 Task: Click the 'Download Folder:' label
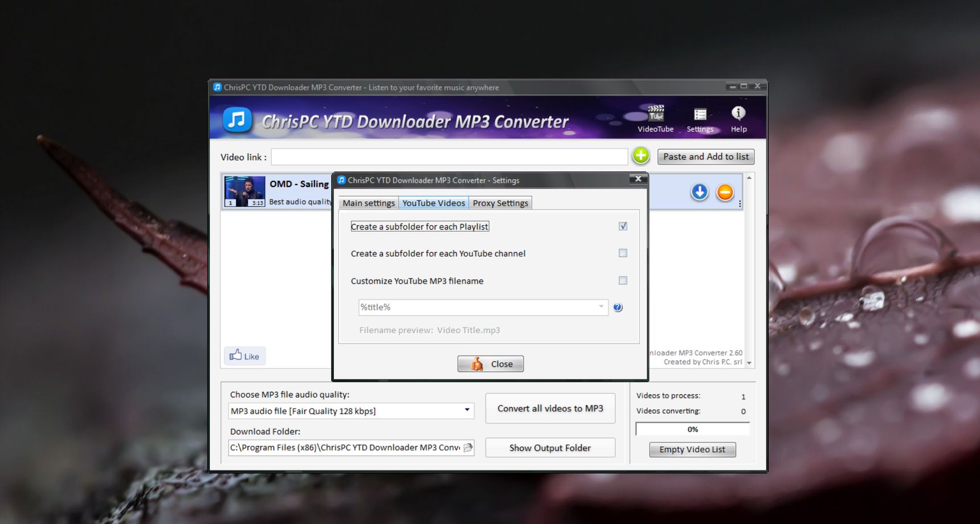tap(265, 432)
